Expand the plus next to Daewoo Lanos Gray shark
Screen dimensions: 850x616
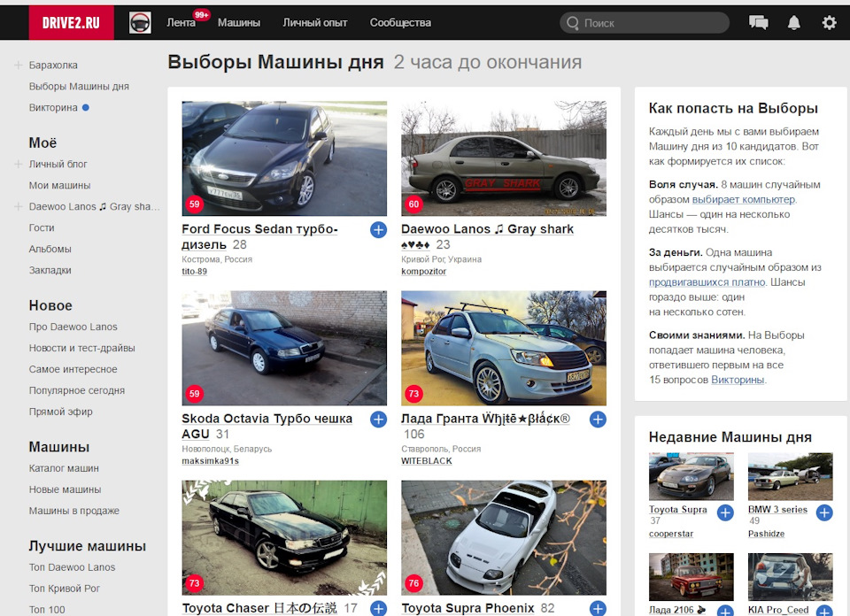click(18, 206)
